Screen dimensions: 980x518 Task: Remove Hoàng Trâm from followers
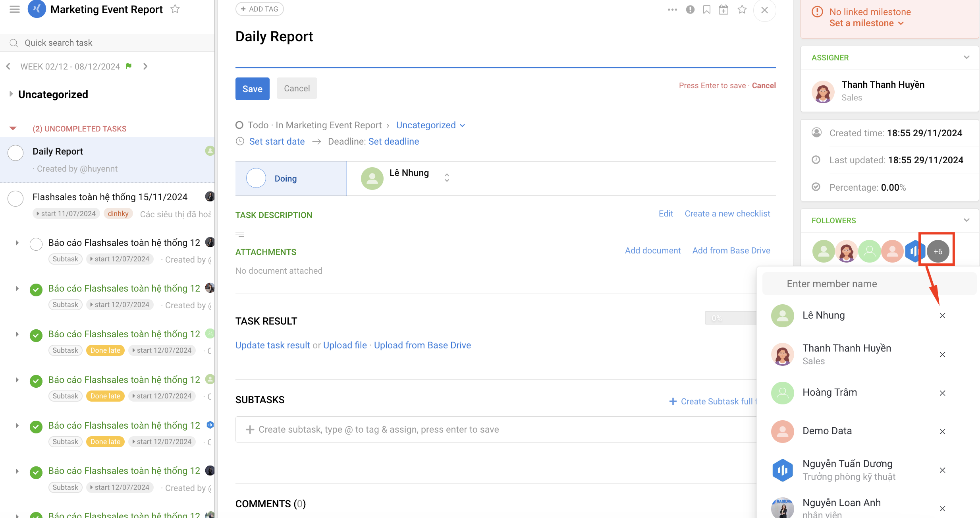pyautogui.click(x=942, y=393)
